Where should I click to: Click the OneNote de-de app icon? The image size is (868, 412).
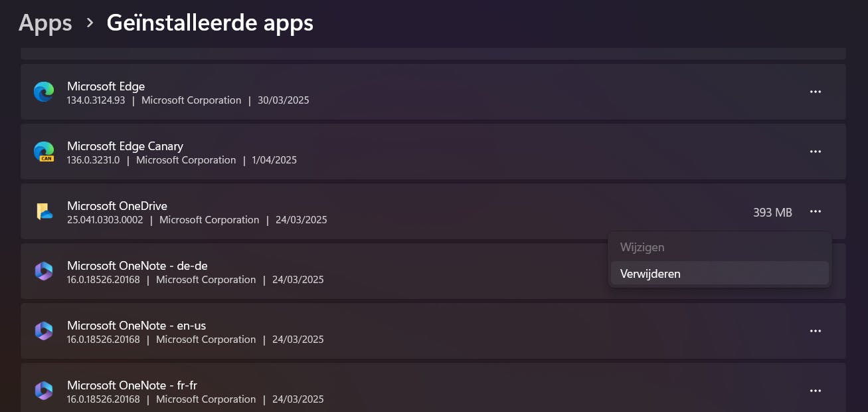(x=44, y=271)
